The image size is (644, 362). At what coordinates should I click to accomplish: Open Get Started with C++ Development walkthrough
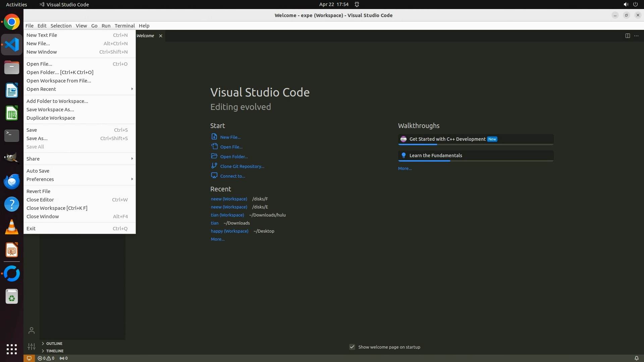click(447, 139)
